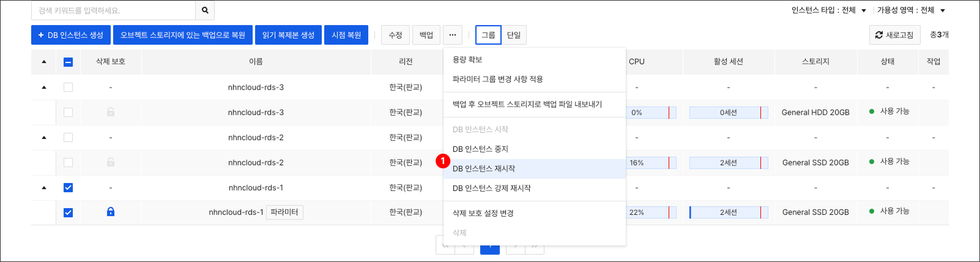Click the 22% CPU usage bar
The width and height of the screenshot is (980, 262).
pyautogui.click(x=653, y=212)
